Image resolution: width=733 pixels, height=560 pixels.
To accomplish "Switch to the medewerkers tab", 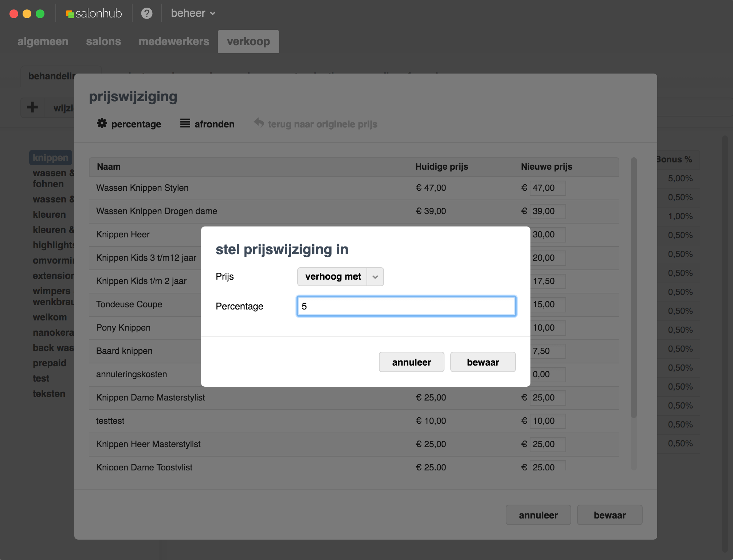I will click(x=174, y=42).
